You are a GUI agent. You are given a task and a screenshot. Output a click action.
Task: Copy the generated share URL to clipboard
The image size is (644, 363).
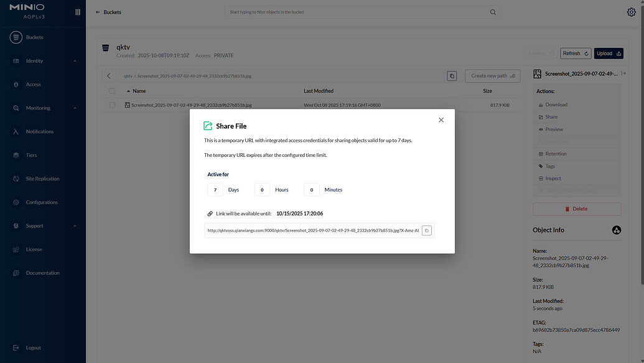pos(426,230)
